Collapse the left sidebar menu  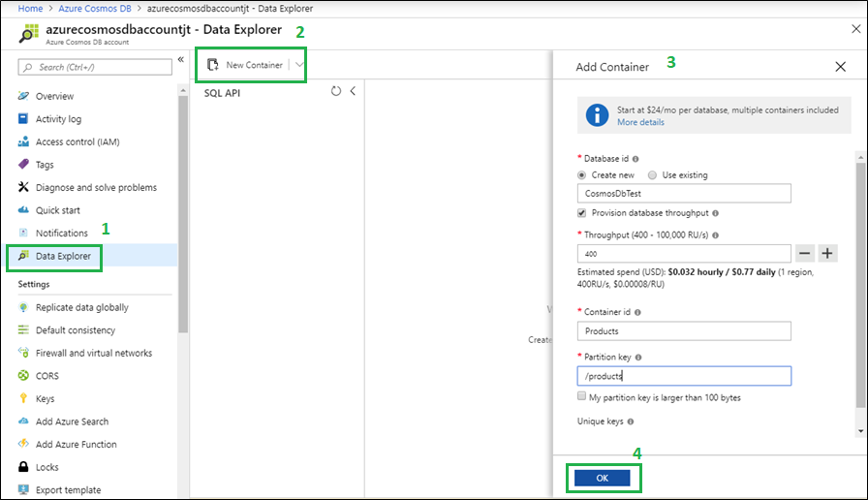(x=180, y=59)
